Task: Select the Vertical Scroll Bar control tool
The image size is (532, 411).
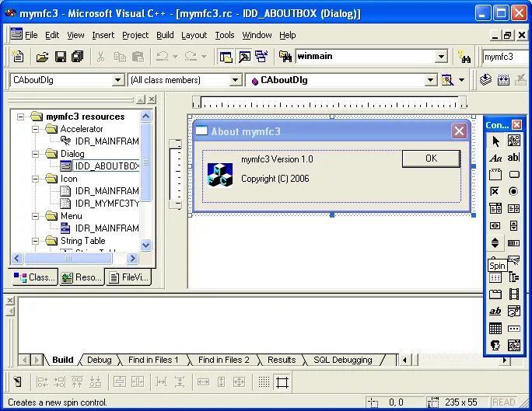Action: pyautogui.click(x=513, y=225)
